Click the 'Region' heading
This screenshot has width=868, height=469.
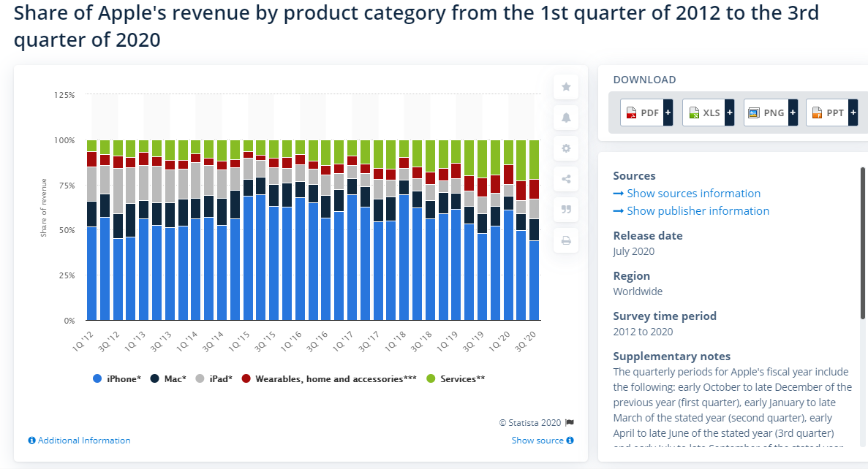(x=632, y=276)
